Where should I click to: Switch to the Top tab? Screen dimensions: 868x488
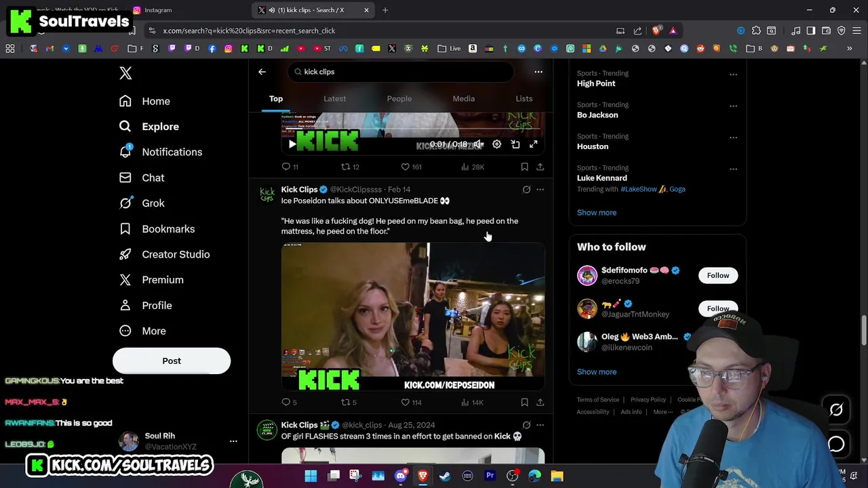[276, 99]
